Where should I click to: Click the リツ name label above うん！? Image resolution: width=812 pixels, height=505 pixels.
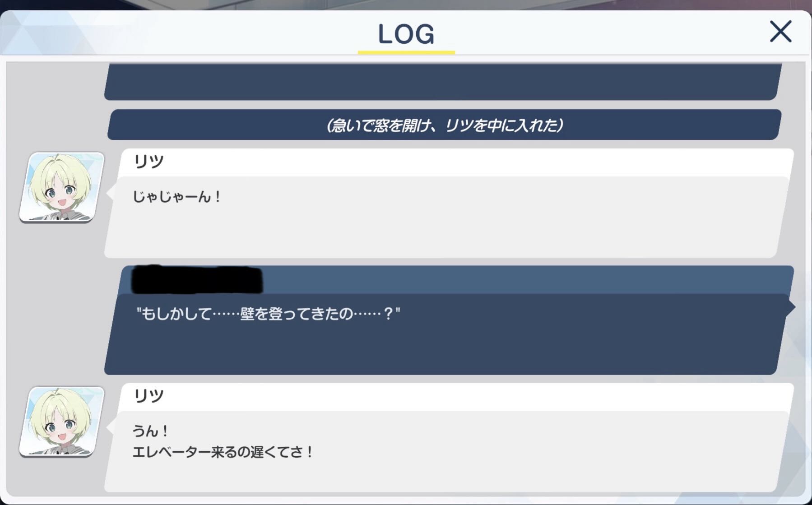pyautogui.click(x=148, y=395)
